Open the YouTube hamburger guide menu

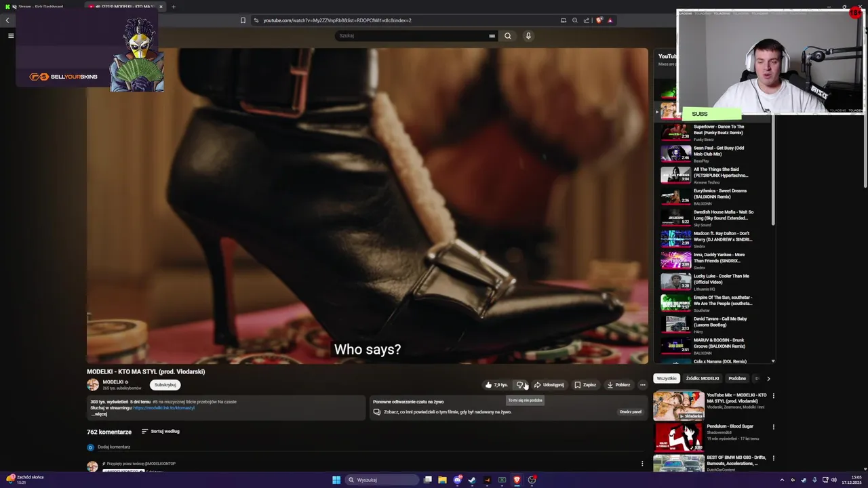coord(11,35)
